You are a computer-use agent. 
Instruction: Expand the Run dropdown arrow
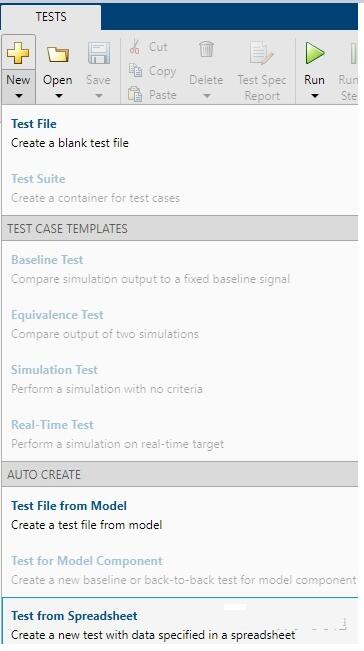pos(315,96)
